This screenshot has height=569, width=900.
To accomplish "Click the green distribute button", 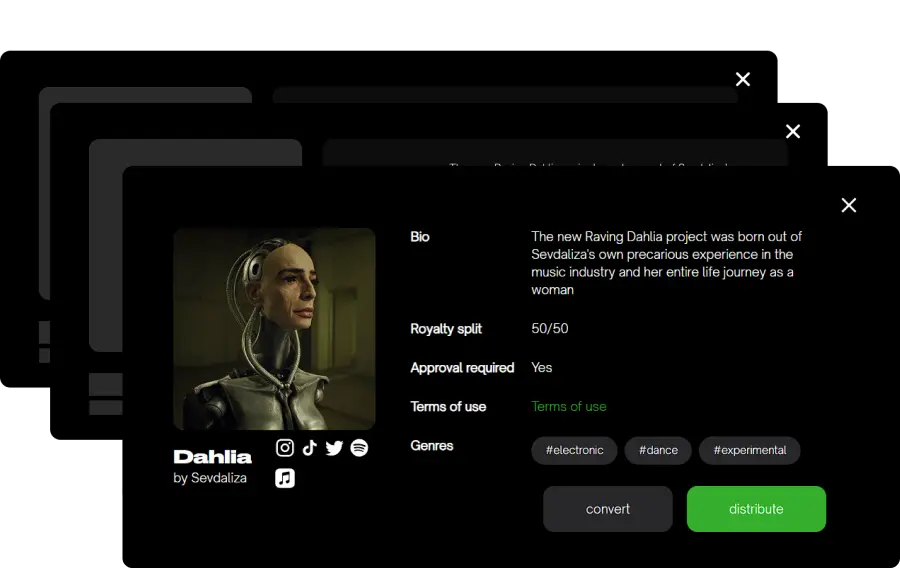I will [x=756, y=509].
